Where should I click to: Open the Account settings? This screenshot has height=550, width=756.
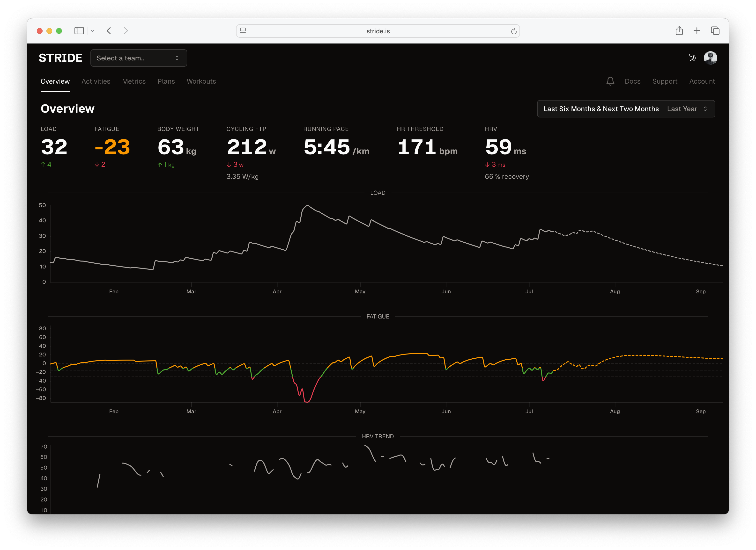702,81
